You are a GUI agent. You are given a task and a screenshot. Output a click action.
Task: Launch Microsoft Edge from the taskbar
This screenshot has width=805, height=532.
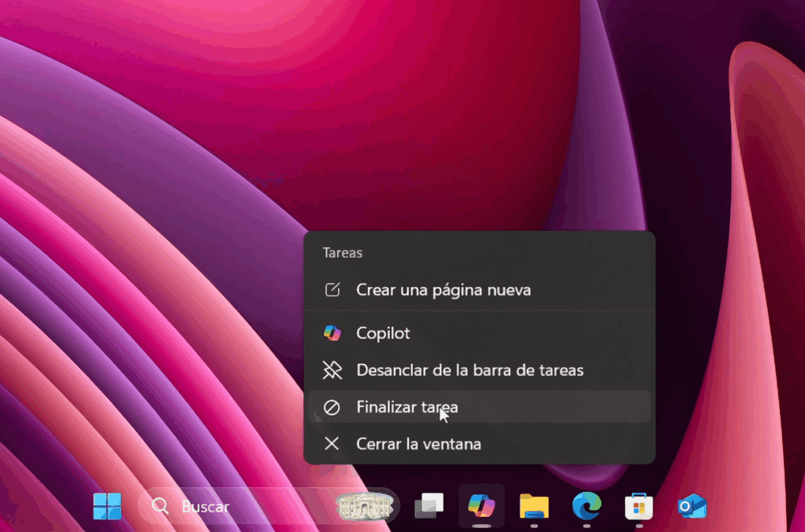click(586, 507)
